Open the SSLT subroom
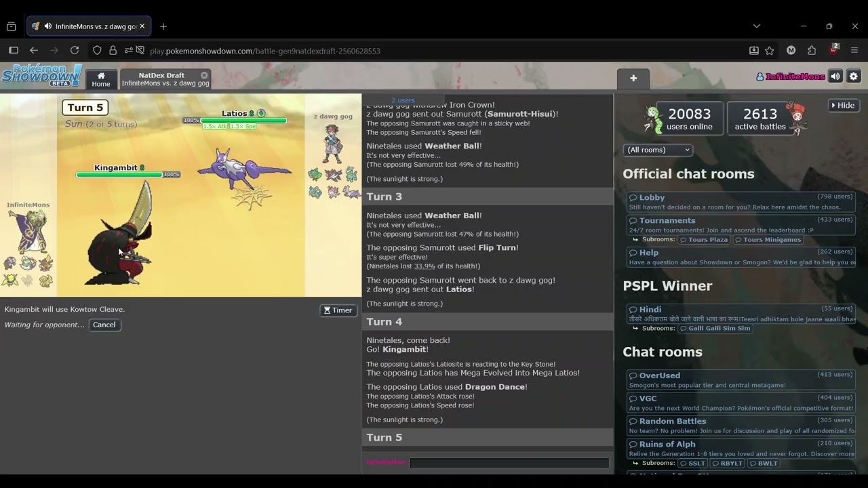The image size is (868, 488). (692, 464)
